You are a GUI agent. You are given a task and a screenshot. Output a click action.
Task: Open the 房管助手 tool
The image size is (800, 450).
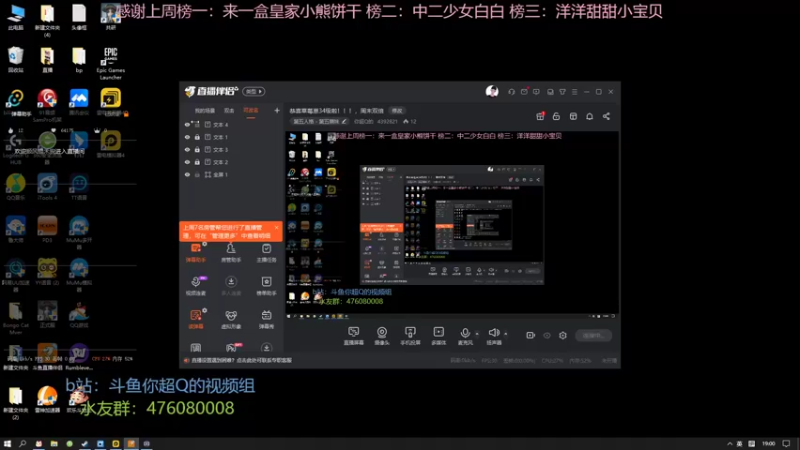231,253
